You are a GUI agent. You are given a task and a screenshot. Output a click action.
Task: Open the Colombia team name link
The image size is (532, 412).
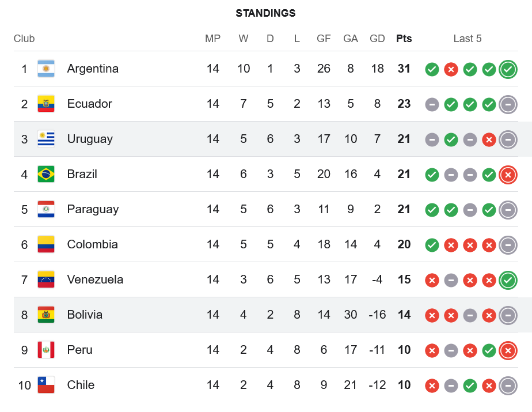coord(92,244)
